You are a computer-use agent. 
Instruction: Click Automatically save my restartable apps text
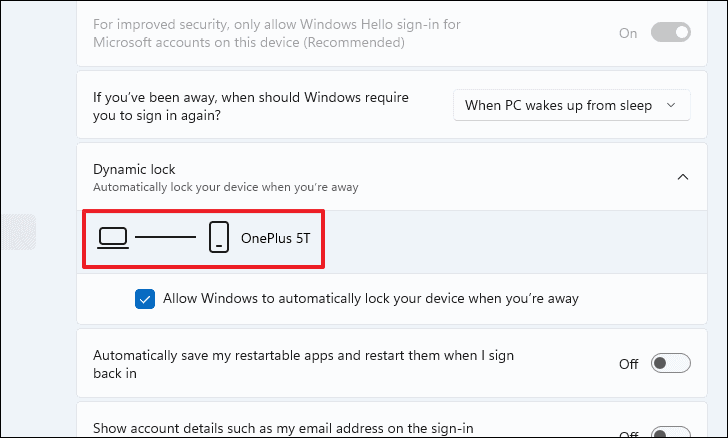(303, 364)
